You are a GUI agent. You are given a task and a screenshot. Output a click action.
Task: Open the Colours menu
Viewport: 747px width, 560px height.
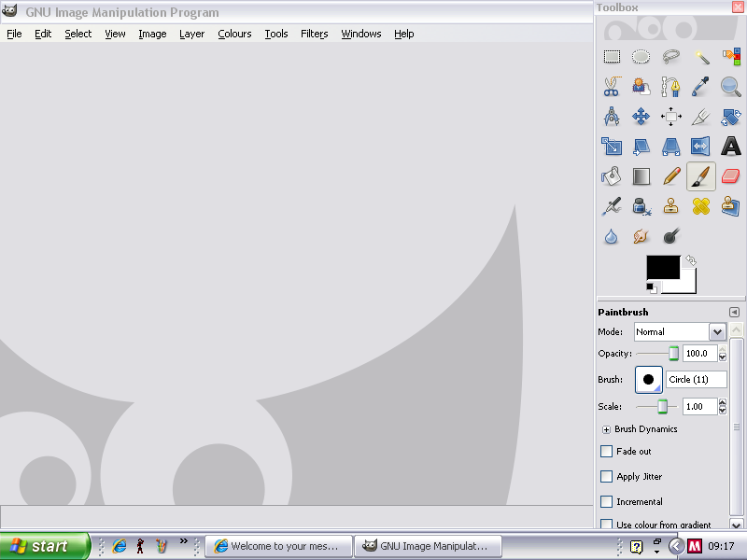point(234,34)
